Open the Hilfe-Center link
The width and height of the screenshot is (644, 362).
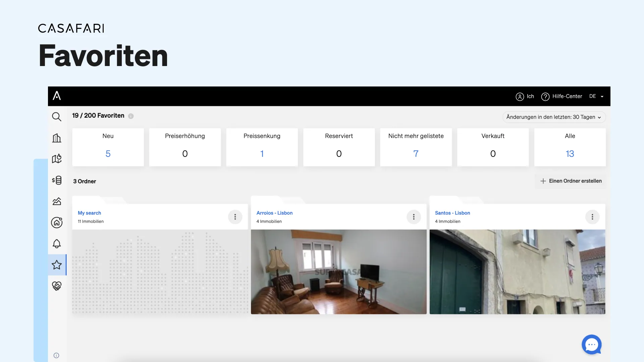(x=562, y=97)
